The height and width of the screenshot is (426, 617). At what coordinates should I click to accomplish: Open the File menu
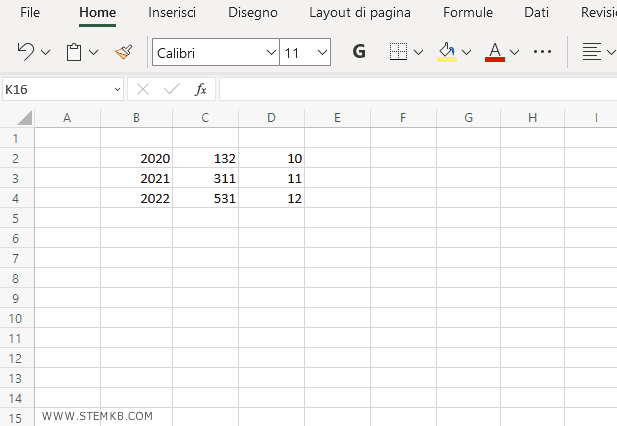30,13
